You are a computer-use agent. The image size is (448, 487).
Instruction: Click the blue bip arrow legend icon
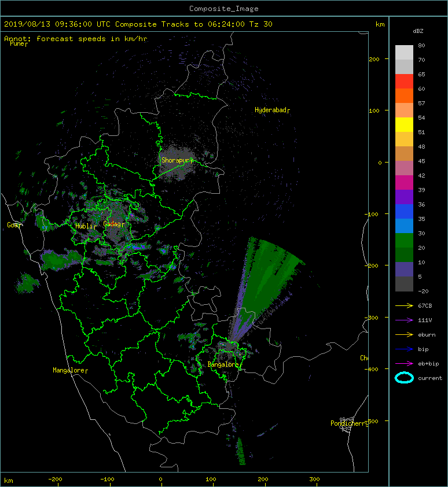(x=404, y=349)
